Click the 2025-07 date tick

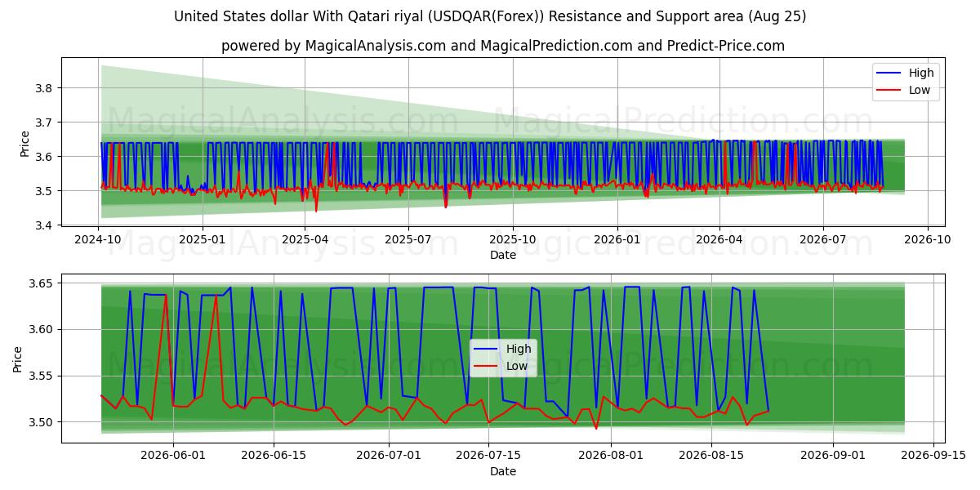tap(408, 239)
